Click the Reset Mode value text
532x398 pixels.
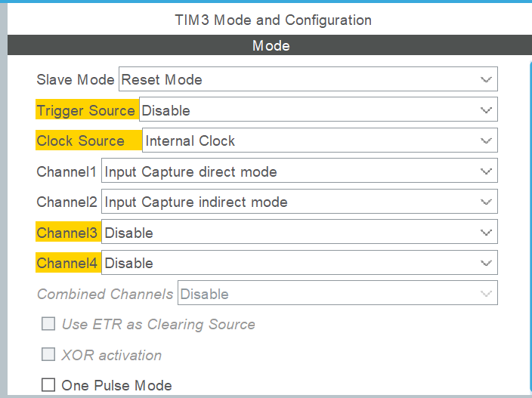pos(162,79)
